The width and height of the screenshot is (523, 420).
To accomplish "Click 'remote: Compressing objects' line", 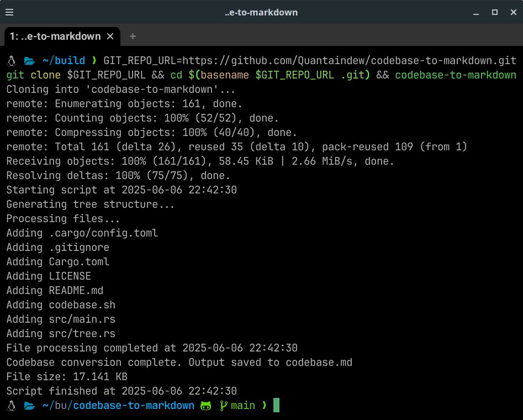I will point(151,132).
